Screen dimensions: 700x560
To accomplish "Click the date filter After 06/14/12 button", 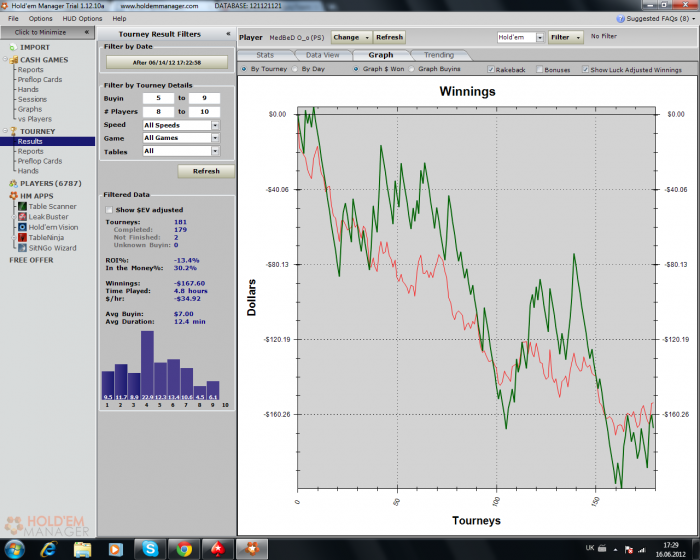I will (167, 63).
